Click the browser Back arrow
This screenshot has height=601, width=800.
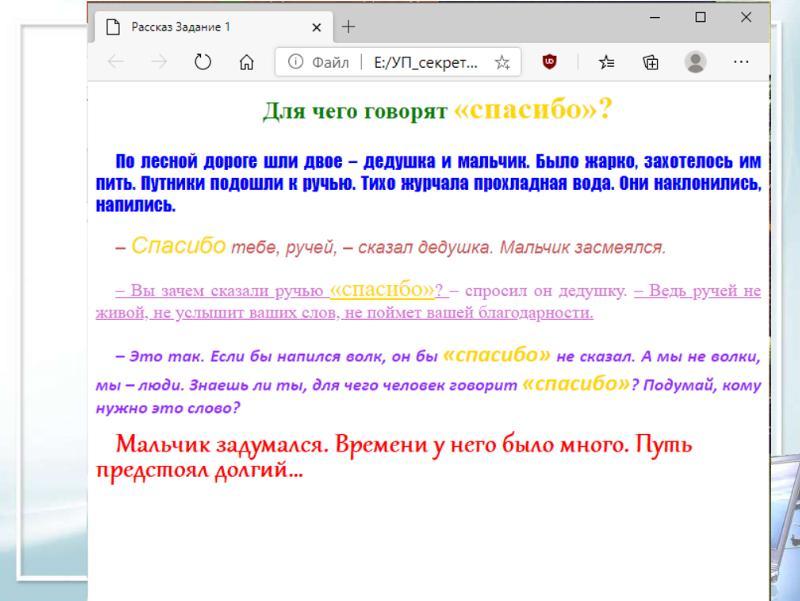point(116,62)
